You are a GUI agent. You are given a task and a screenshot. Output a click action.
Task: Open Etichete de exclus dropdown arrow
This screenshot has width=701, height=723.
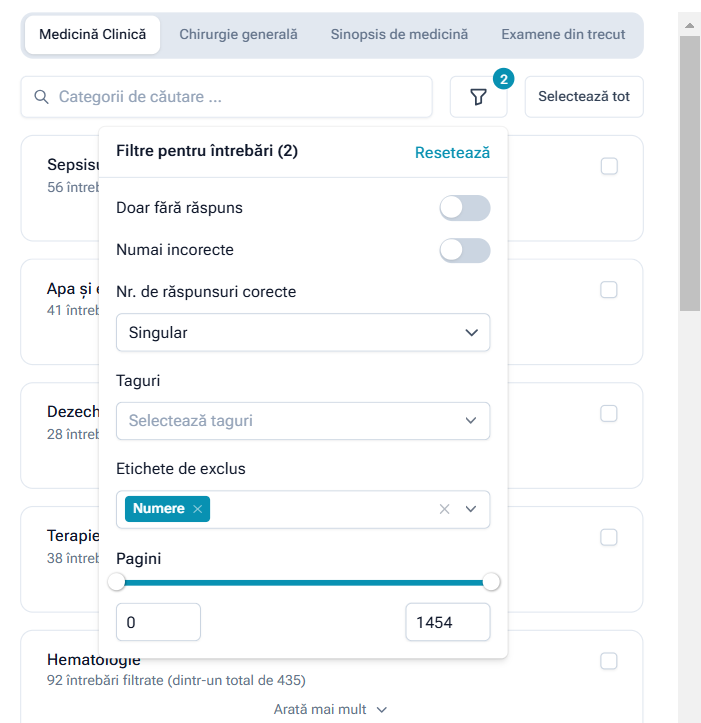tap(472, 509)
